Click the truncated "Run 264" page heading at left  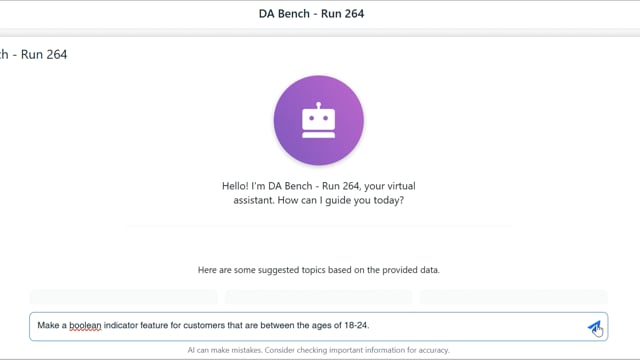click(x=33, y=54)
